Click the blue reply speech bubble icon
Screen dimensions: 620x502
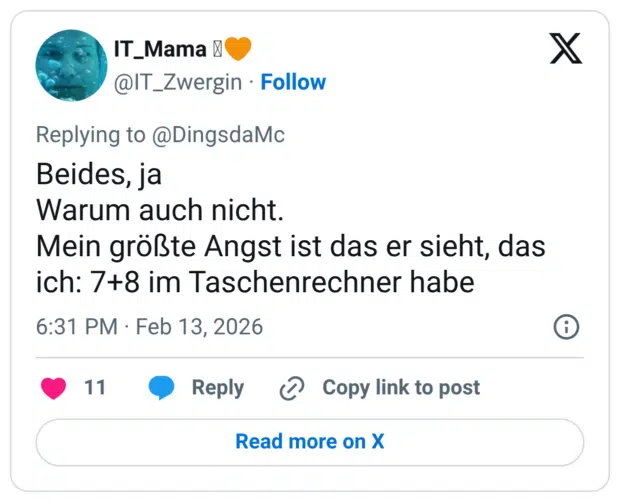point(161,388)
